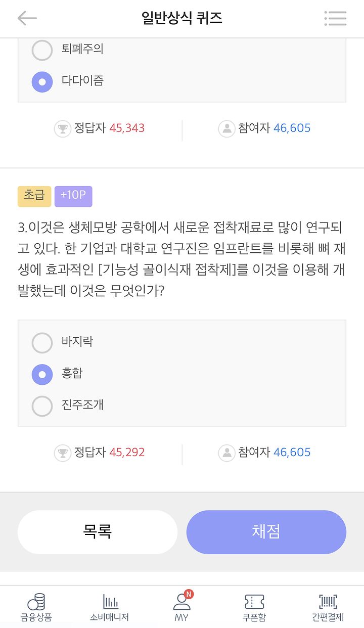This screenshot has height=628, width=364.
Task: Click the trophy icon beside 정답자 45,292
Action: click(63, 453)
